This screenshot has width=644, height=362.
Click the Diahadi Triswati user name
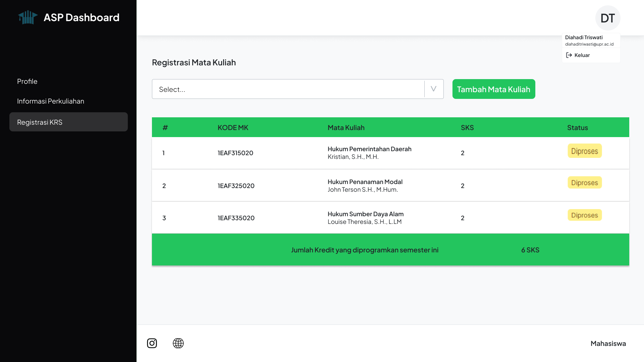(x=584, y=38)
